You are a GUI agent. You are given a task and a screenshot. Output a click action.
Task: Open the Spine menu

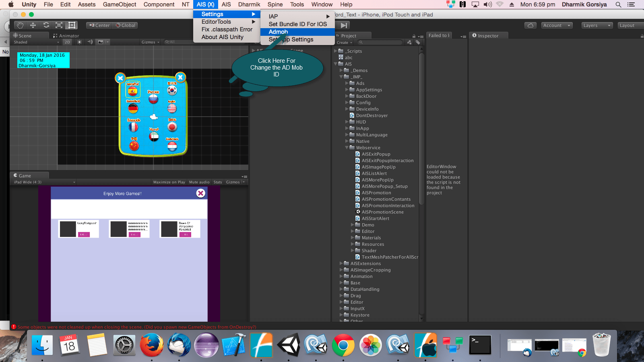click(x=275, y=4)
